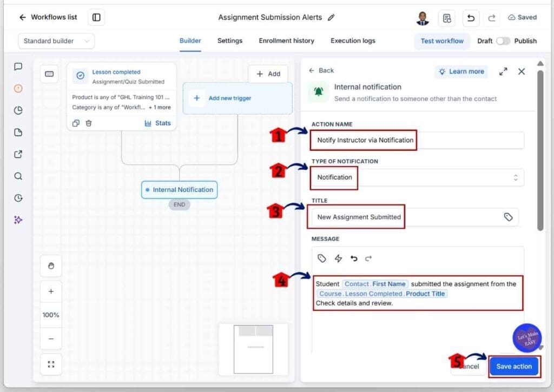The height and width of the screenshot is (392, 554).
Task: Open the version history clock icon
Action: [18, 198]
